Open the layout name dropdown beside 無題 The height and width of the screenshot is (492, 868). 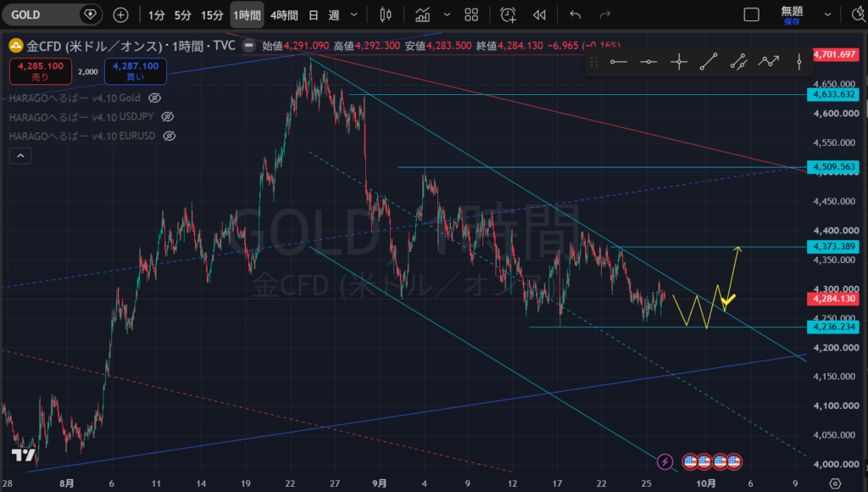(x=827, y=15)
